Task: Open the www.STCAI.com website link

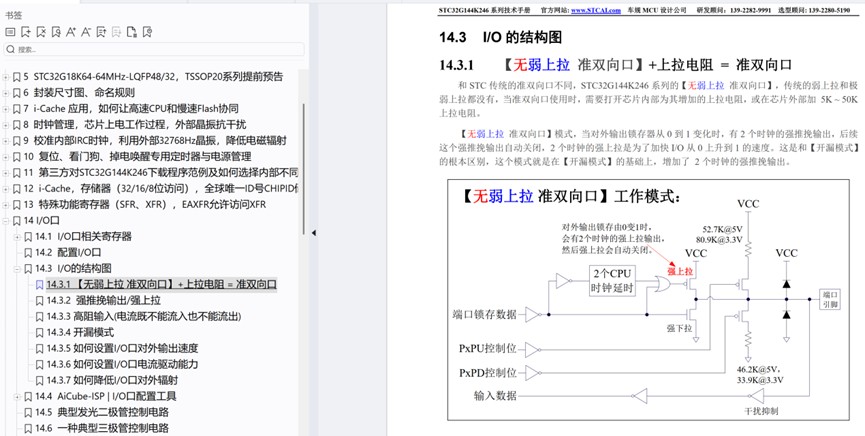Action: (596, 10)
